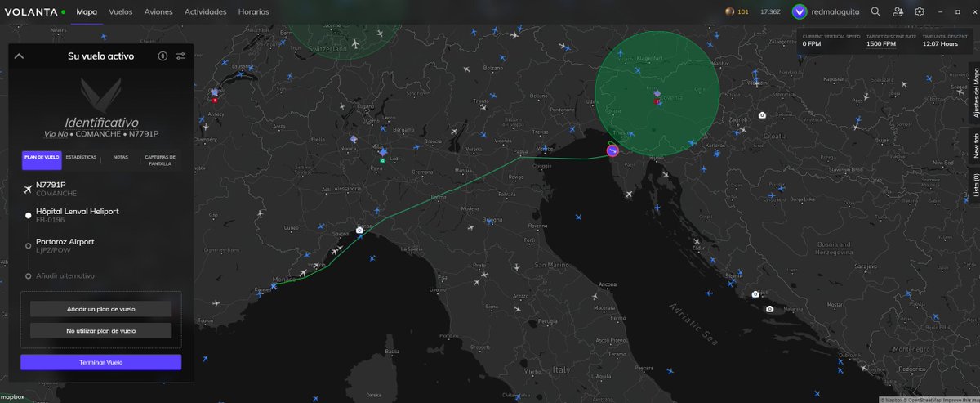This screenshot has width=980, height=403.
Task: Collapse the active flight panel chevron
Action: coord(20,56)
